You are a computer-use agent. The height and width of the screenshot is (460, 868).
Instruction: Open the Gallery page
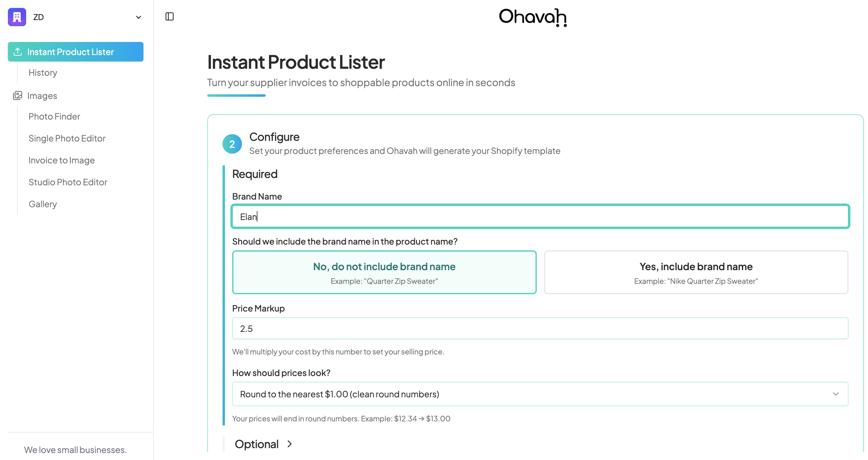coord(43,204)
